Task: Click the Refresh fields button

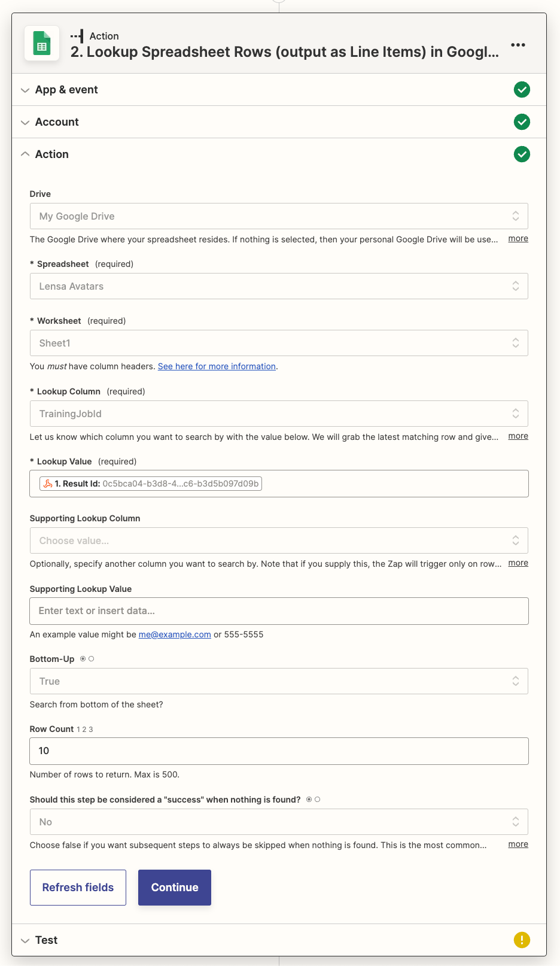Action: click(78, 888)
